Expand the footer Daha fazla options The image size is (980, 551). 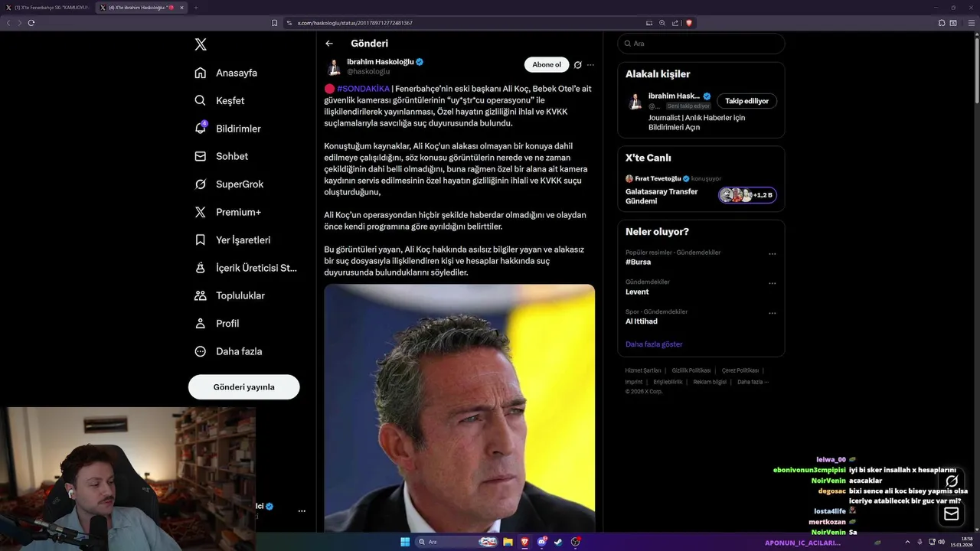pos(753,382)
